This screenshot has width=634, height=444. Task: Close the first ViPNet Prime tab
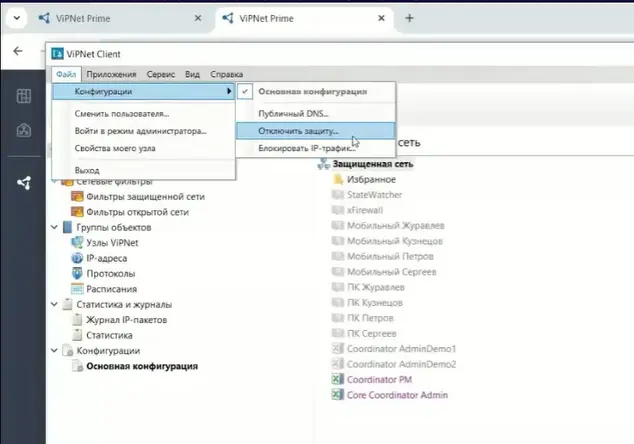198,18
